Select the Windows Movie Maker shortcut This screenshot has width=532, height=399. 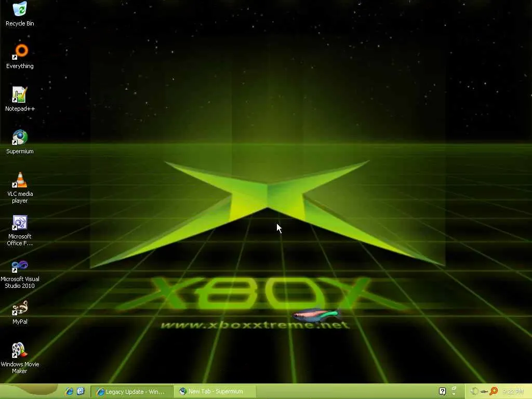tap(20, 358)
